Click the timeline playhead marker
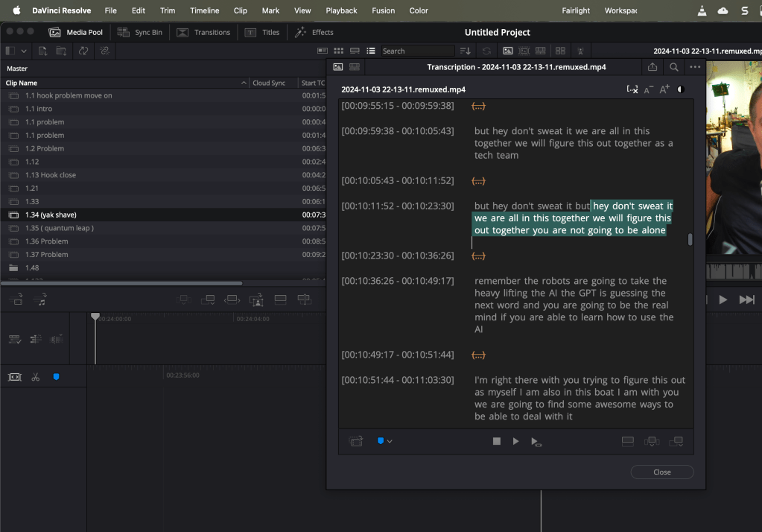The height and width of the screenshot is (532, 762). pos(95,317)
